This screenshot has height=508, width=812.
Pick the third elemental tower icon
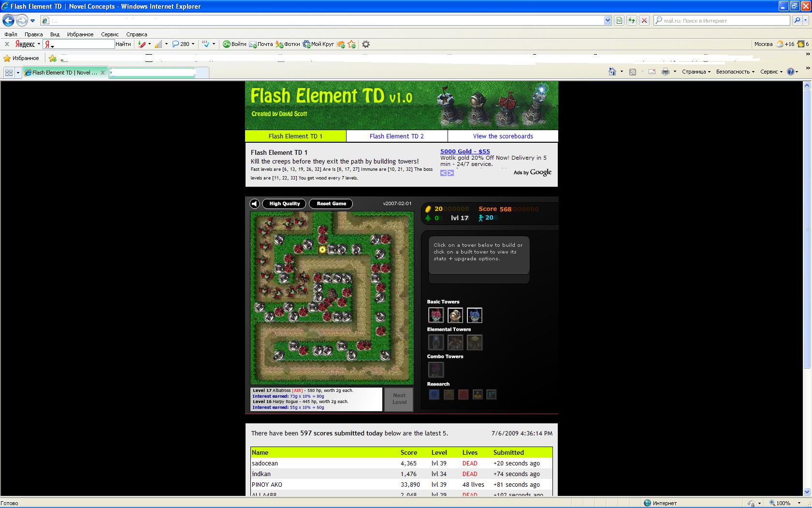[474, 343]
